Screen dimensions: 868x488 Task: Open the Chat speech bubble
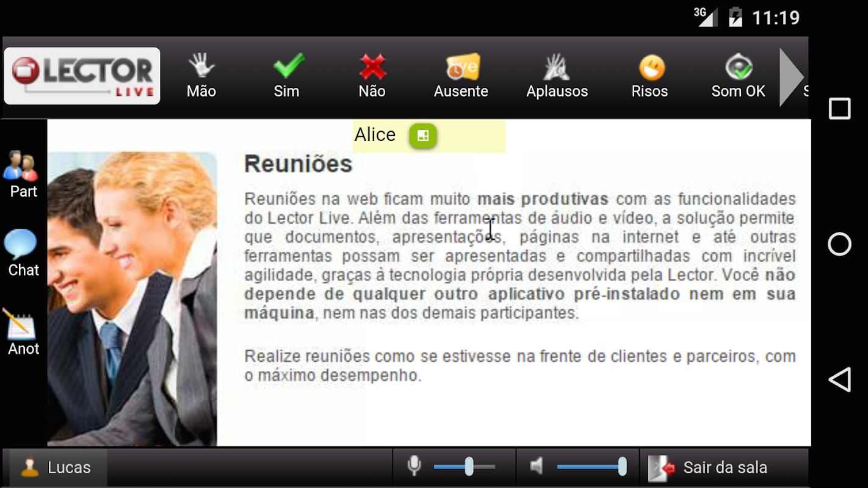[23, 253]
